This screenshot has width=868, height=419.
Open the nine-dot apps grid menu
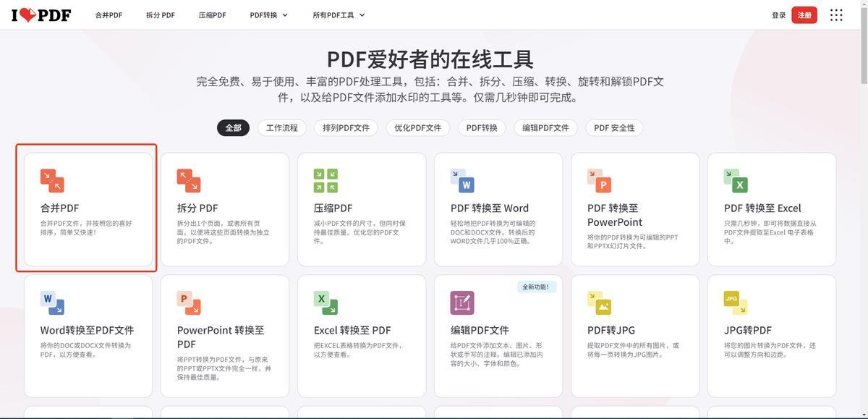(x=836, y=15)
